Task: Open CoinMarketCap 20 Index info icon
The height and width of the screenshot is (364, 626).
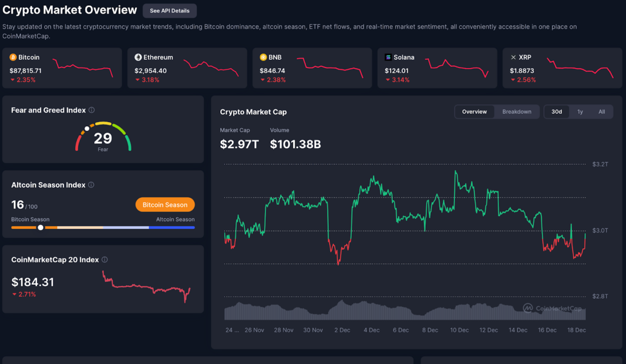Action: pyautogui.click(x=105, y=259)
